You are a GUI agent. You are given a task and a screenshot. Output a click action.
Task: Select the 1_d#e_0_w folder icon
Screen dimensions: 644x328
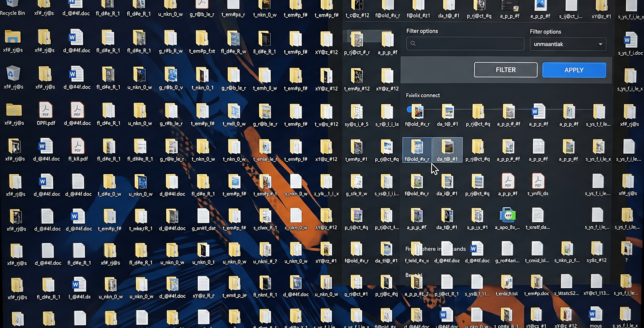109,182
